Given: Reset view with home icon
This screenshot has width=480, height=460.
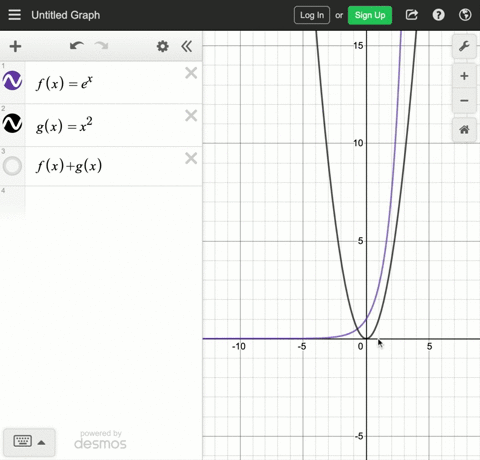Looking at the screenshot, I should click(464, 129).
